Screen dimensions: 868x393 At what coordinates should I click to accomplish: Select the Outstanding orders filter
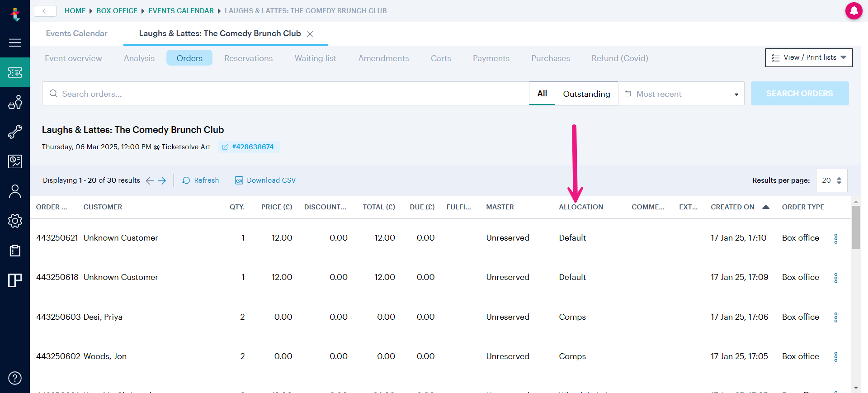(586, 94)
